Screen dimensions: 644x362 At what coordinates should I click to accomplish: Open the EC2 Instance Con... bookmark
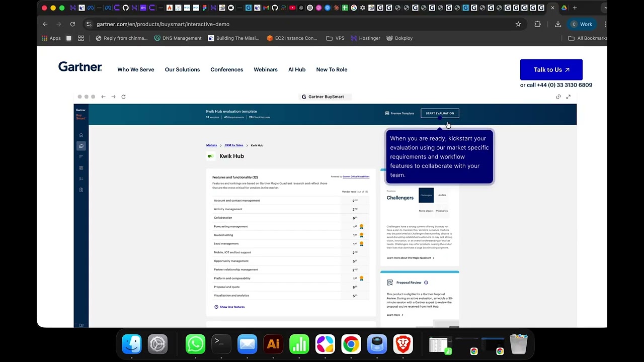(x=292, y=38)
